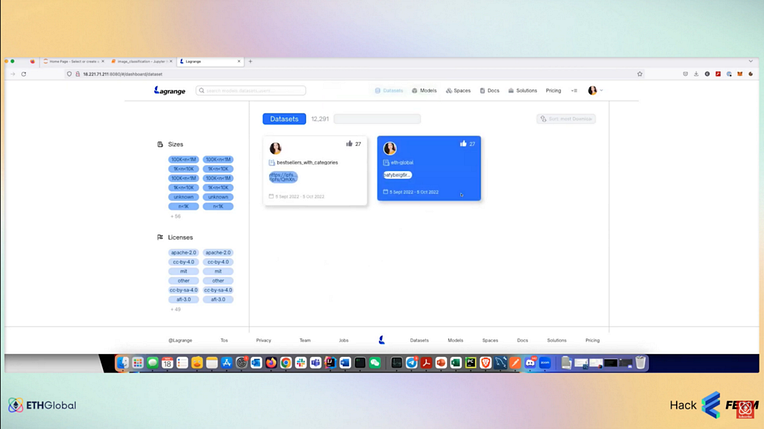Open Finder from the dock
764x429 pixels.
click(122, 363)
